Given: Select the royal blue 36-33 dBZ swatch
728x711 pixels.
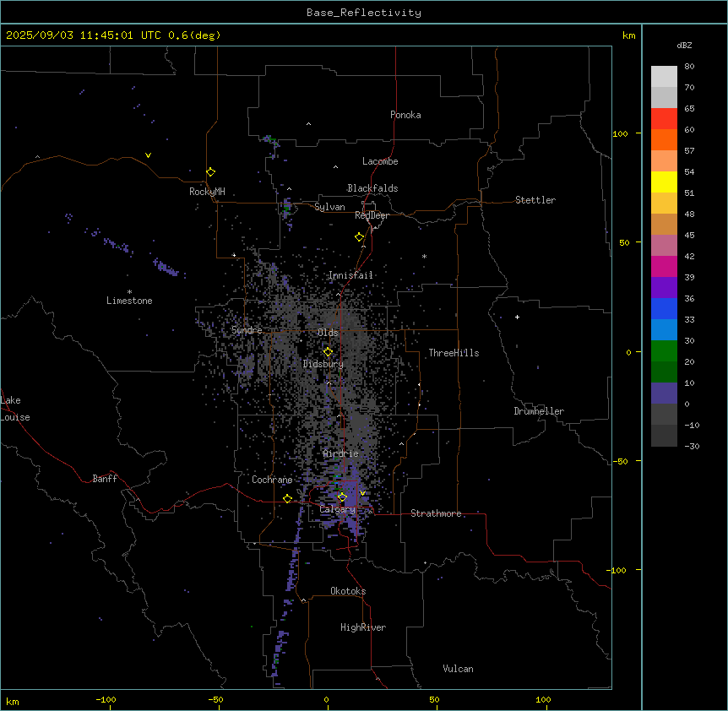Looking at the screenshot, I should [x=664, y=308].
